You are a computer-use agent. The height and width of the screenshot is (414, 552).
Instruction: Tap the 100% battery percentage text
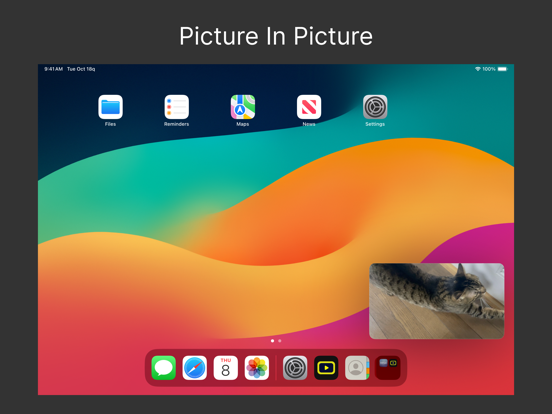coord(489,69)
